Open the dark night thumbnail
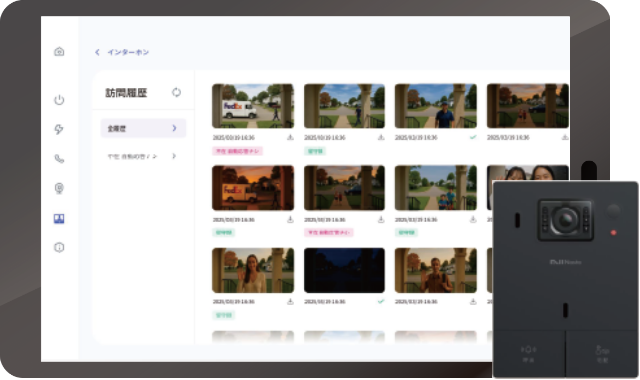This screenshot has width=640, height=380. coord(344,270)
